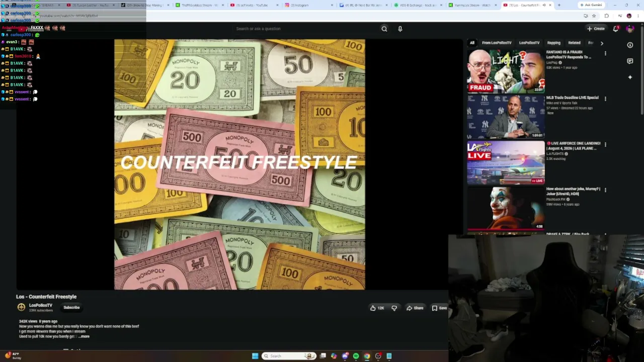This screenshot has width=644, height=362.
Task: Open the weather widget on taskbar
Action: (x=13, y=356)
